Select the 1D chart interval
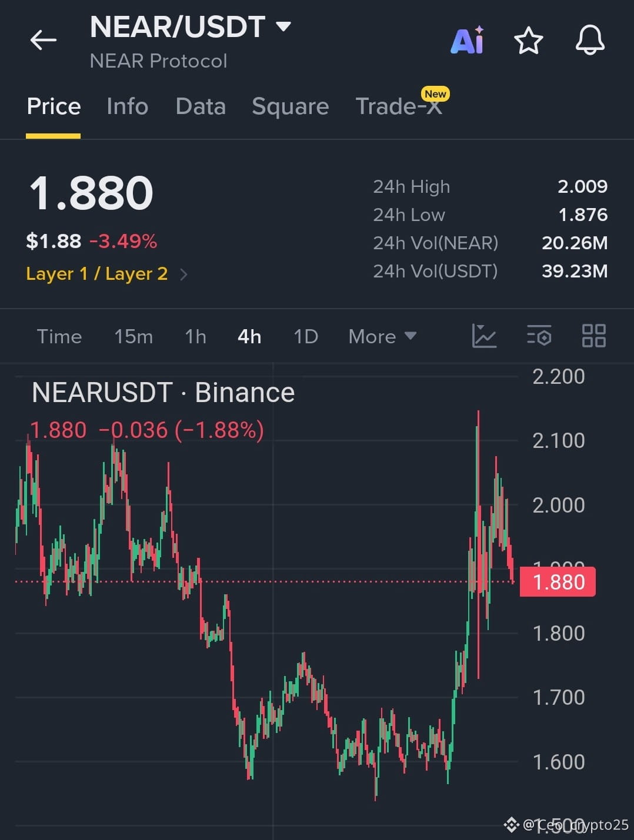This screenshot has width=634, height=840. [306, 336]
